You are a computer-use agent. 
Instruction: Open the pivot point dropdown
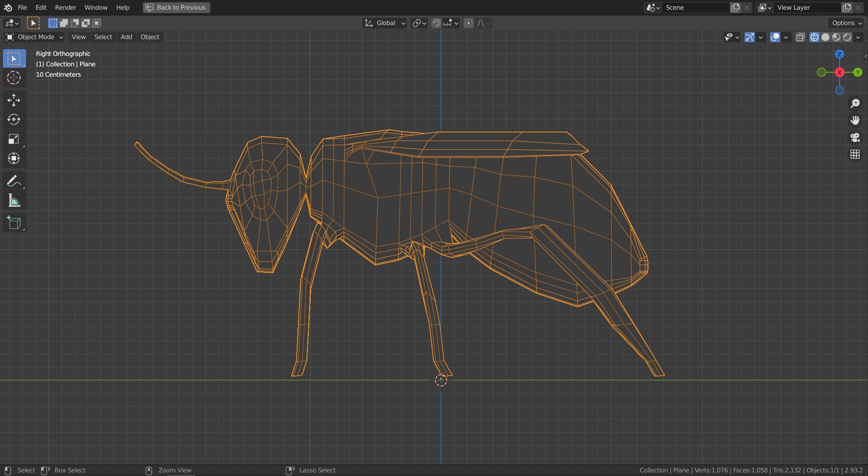[x=419, y=23]
